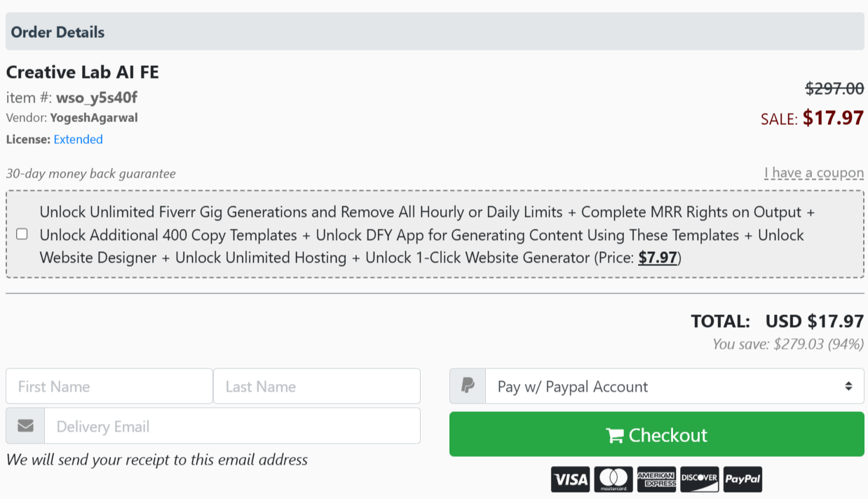868x499 pixels.
Task: Click the green Checkout button
Action: coord(657,434)
